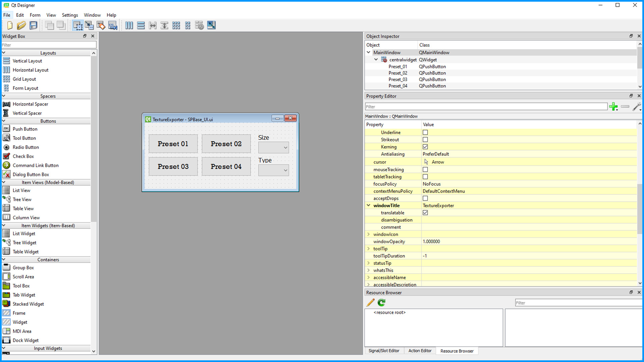Click green plus add dynamic property icon
The height and width of the screenshot is (362, 644).
coord(613,107)
